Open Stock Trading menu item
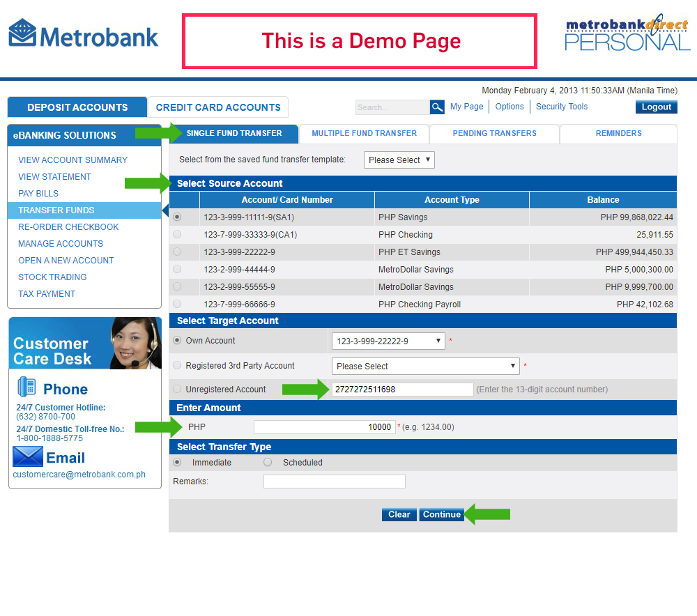 click(x=52, y=277)
